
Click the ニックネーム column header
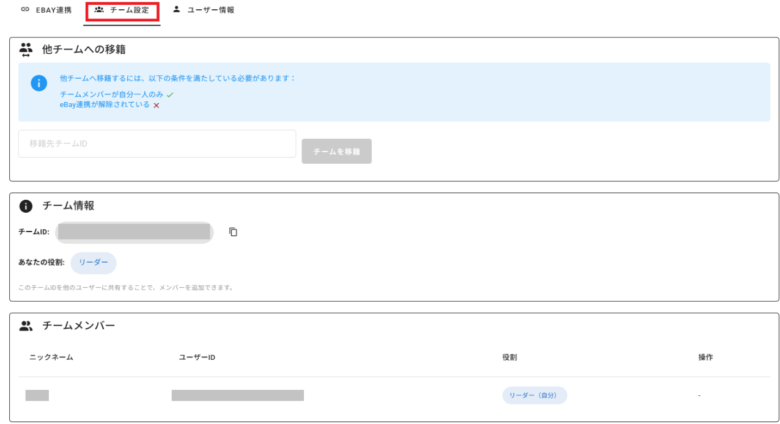pyautogui.click(x=51, y=357)
